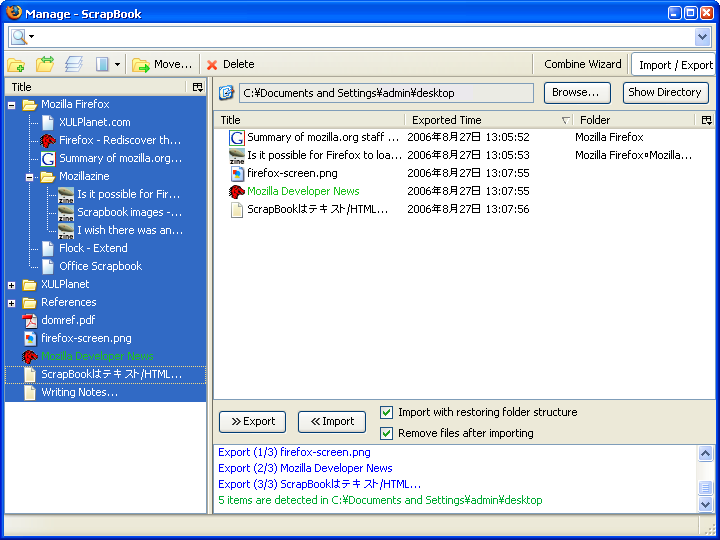Expand the XULPlanet folder

click(12, 285)
